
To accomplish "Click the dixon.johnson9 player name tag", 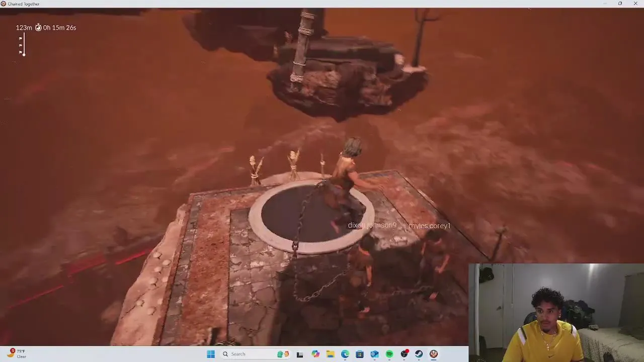I will click(372, 225).
